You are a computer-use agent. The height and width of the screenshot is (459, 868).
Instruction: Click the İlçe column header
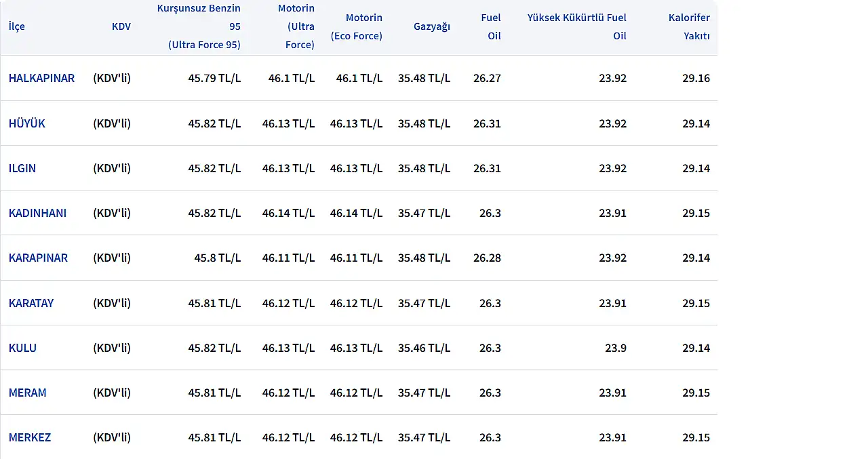coord(17,26)
